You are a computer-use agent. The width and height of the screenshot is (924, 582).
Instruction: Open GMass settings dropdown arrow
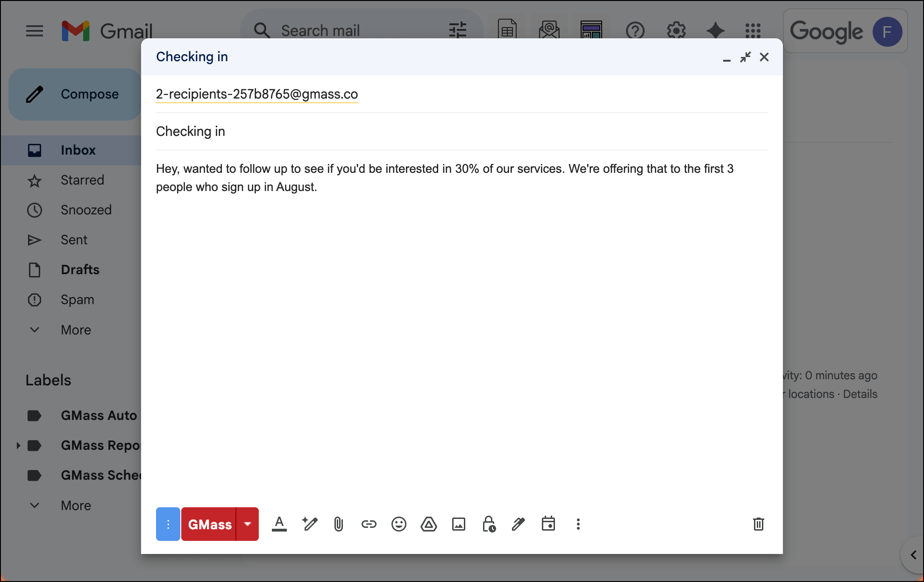[248, 524]
